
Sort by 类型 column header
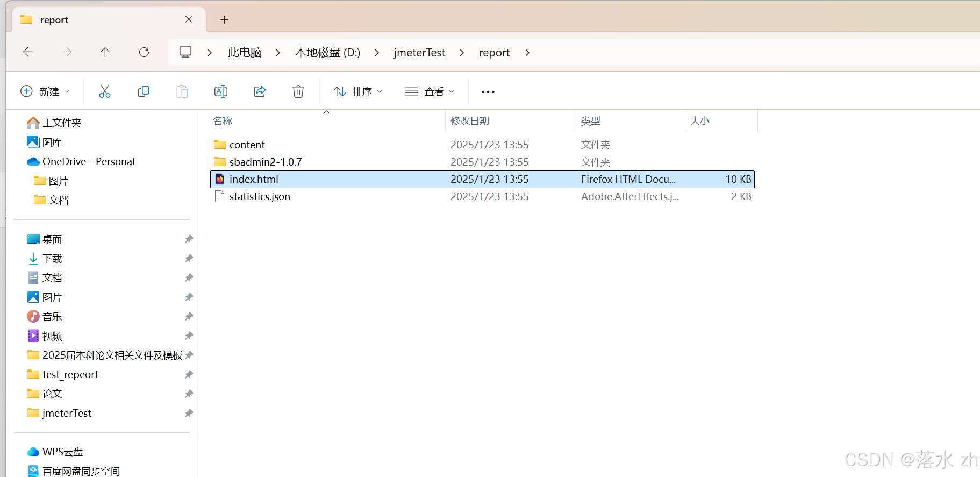tap(591, 121)
